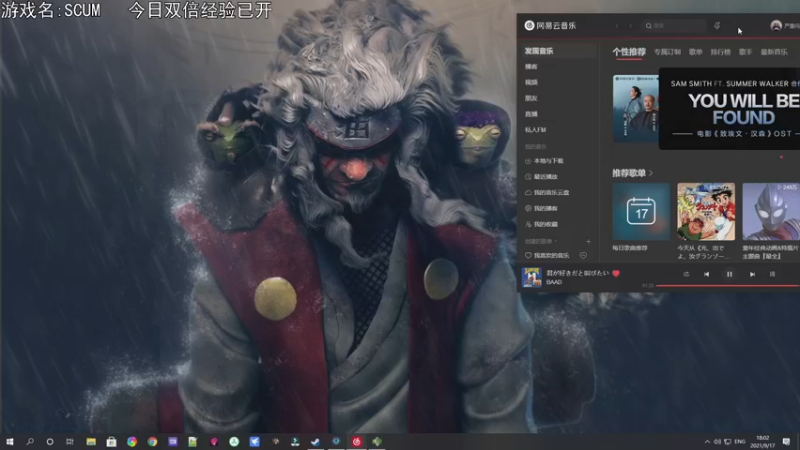This screenshot has width=800, height=450.
Task: Open the Windows notification center
Action: pyautogui.click(x=786, y=441)
